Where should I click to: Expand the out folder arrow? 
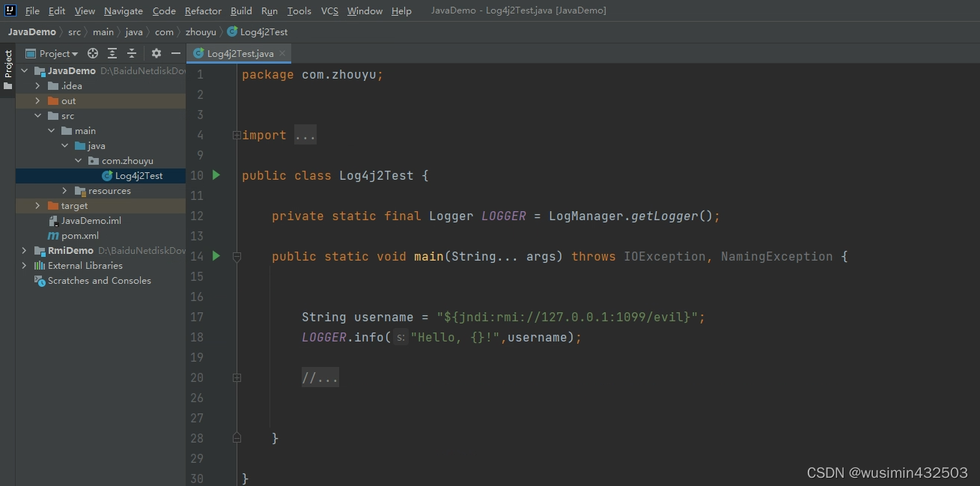point(37,101)
